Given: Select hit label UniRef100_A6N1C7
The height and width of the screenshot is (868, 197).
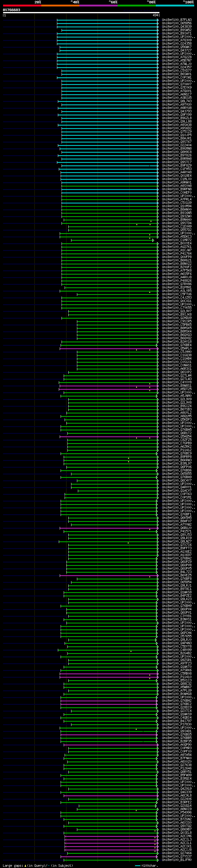Looking at the screenshot, I should click(x=176, y=94).
